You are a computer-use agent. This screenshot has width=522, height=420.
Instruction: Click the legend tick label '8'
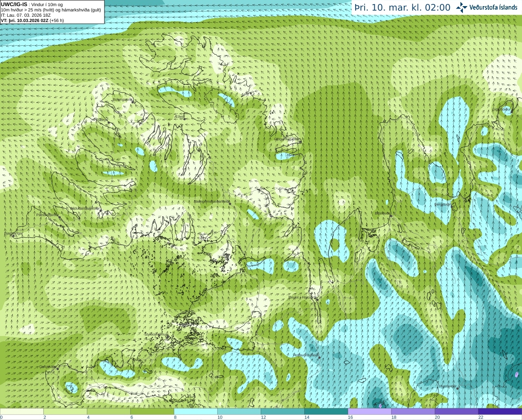coord(175,417)
